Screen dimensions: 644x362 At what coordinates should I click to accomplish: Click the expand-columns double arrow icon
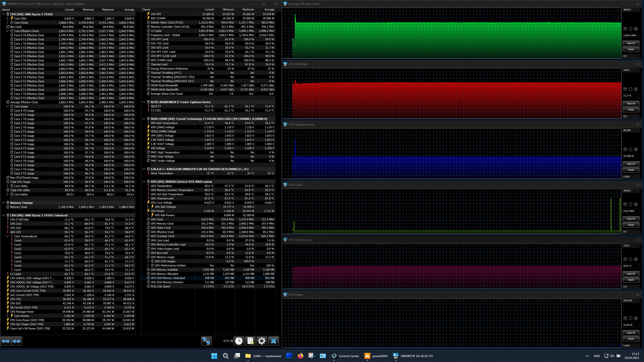coord(6,341)
